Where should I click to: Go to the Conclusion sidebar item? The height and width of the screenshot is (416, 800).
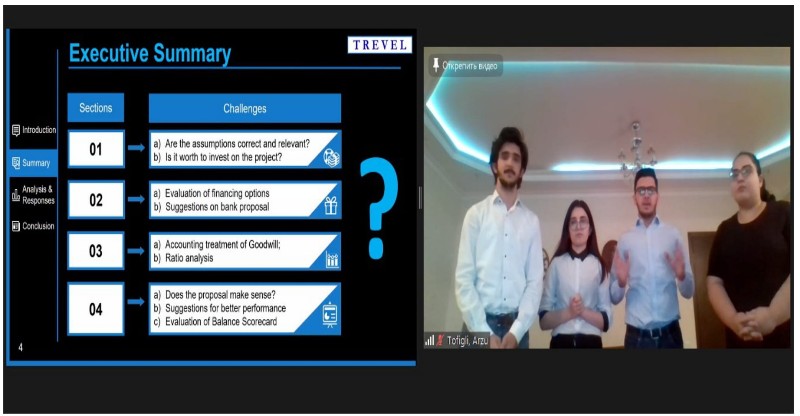pos(34,226)
